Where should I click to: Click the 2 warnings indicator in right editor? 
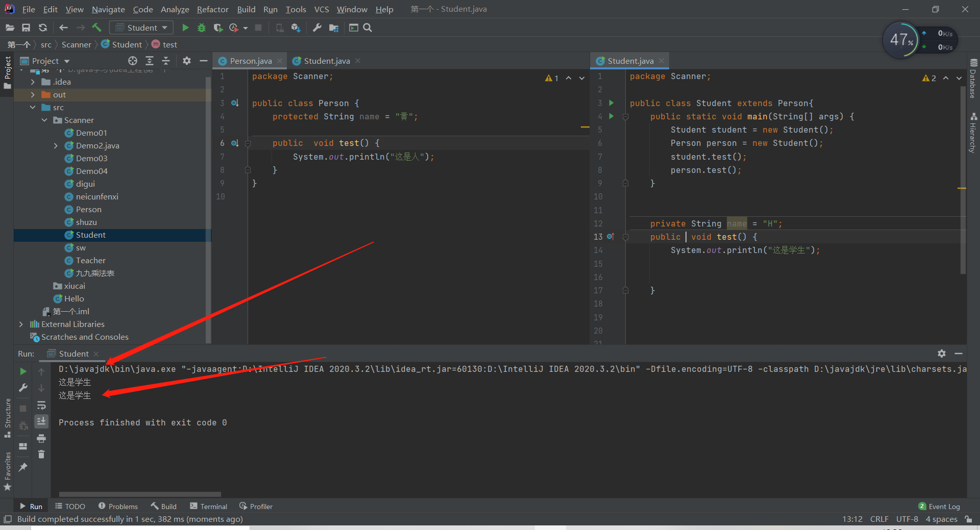929,78
